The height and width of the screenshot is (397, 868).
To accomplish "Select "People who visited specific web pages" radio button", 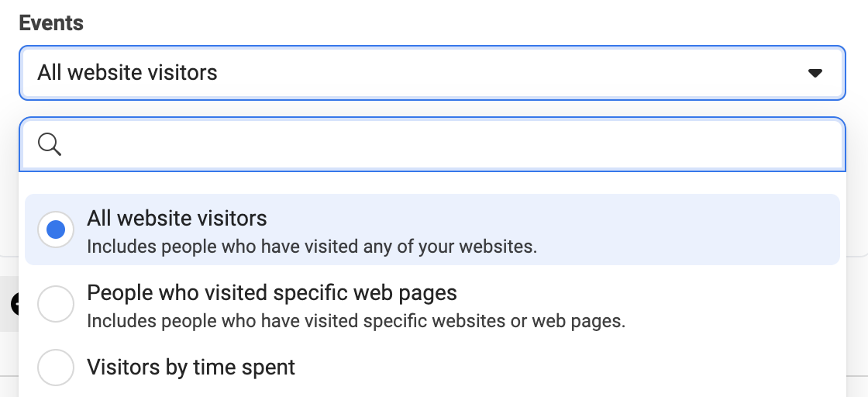I will (x=55, y=303).
